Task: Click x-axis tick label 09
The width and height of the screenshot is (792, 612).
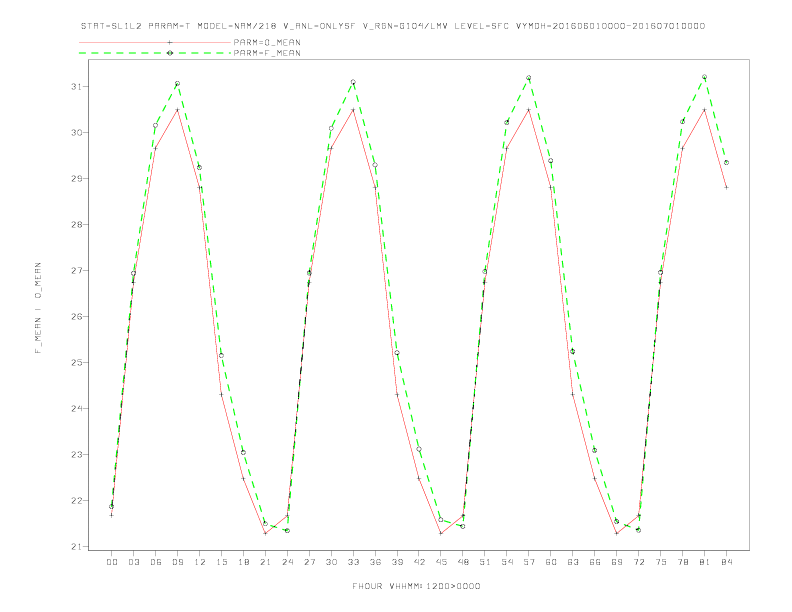Action: pyautogui.click(x=177, y=562)
